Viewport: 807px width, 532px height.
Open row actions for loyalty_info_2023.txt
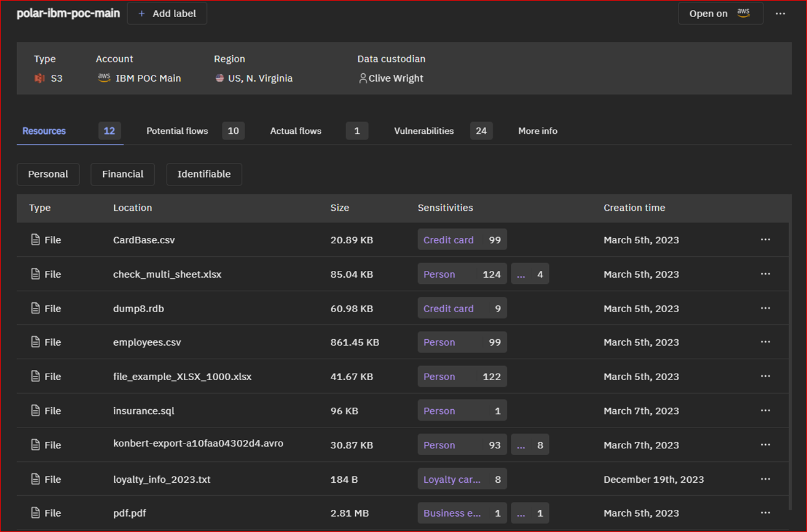coord(765,479)
